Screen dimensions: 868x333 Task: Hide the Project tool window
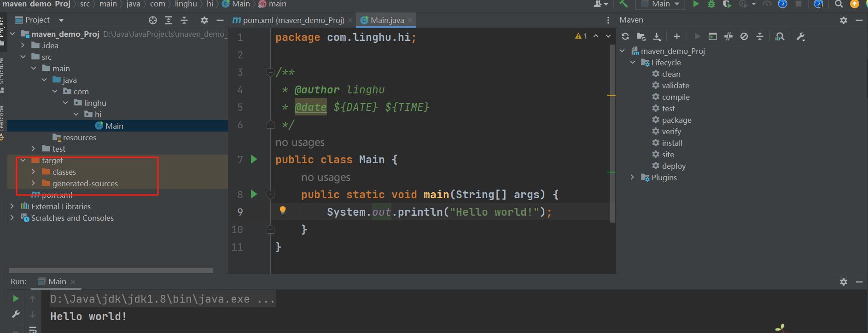pos(220,20)
